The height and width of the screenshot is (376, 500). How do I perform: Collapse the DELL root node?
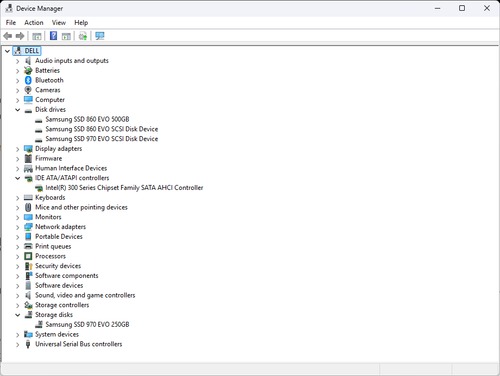7,51
